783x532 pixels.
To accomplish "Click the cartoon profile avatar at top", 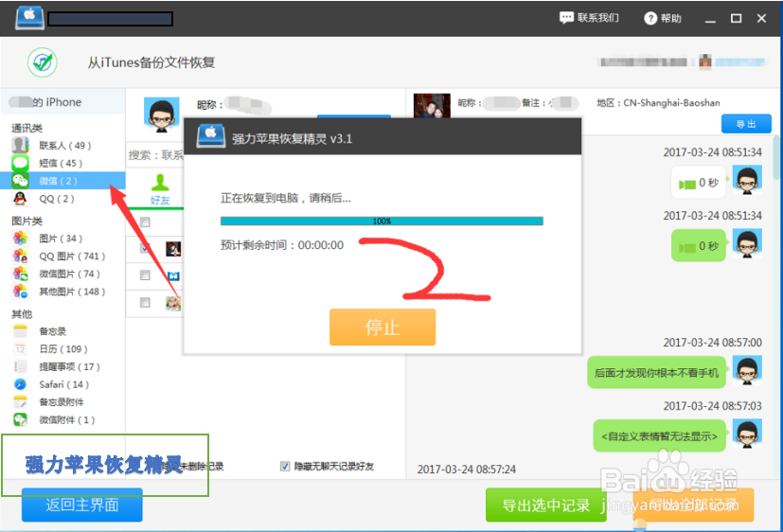I will pyautogui.click(x=161, y=115).
